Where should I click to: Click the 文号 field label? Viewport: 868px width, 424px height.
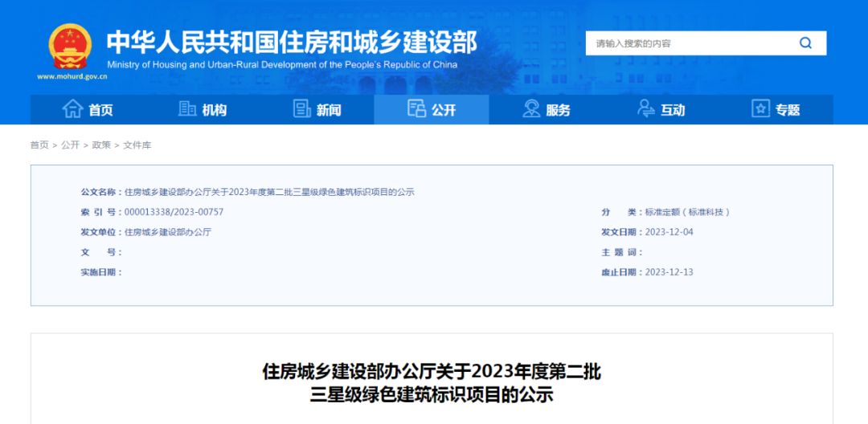coord(101,252)
